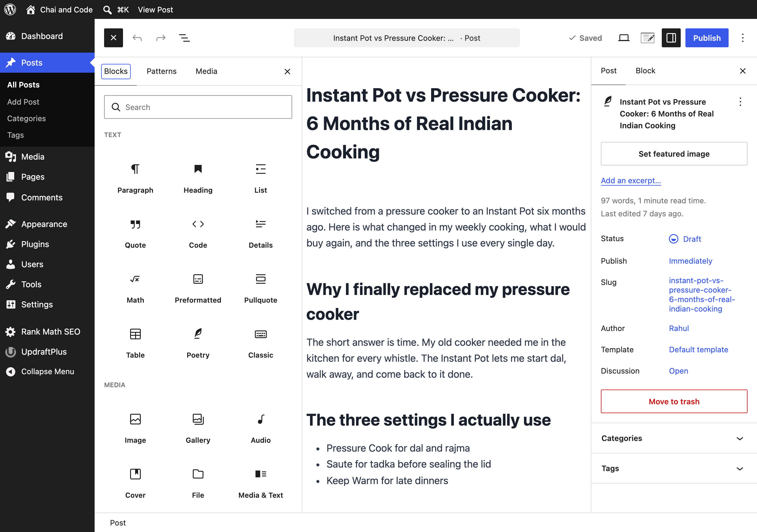Screen dimensions: 757x532
Task: Change the Draft status
Action: [x=685, y=239]
